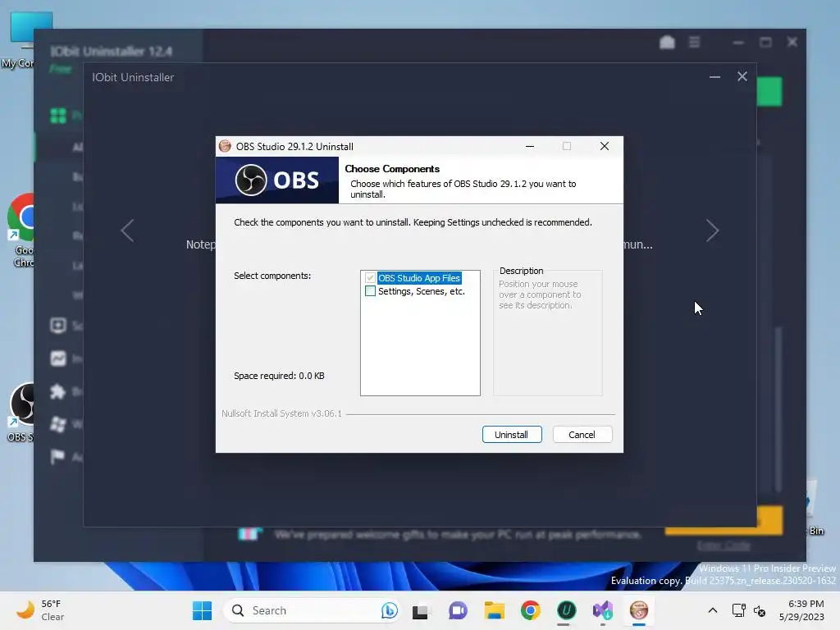Open the weather widget on the taskbar
The width and height of the screenshot is (840, 630).
click(40, 610)
